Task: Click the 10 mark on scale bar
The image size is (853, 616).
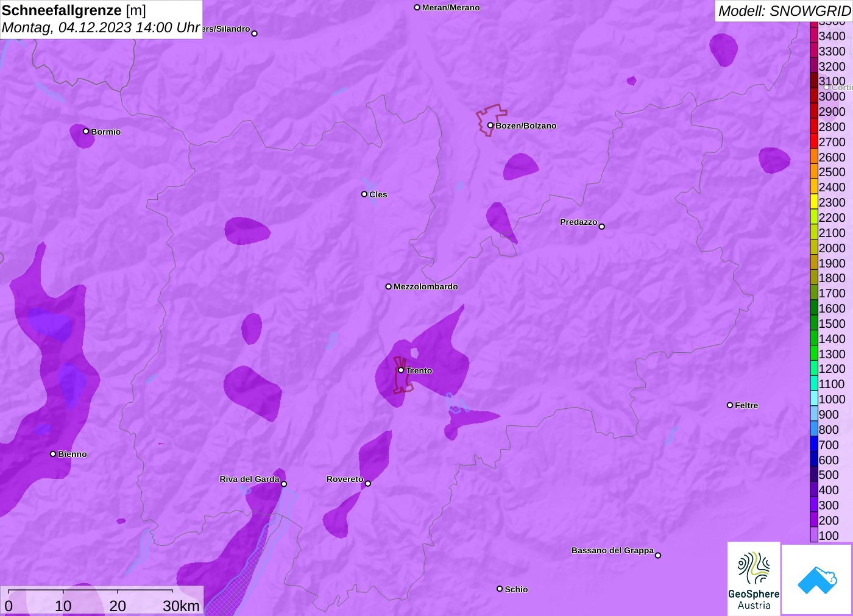Action: point(63,606)
